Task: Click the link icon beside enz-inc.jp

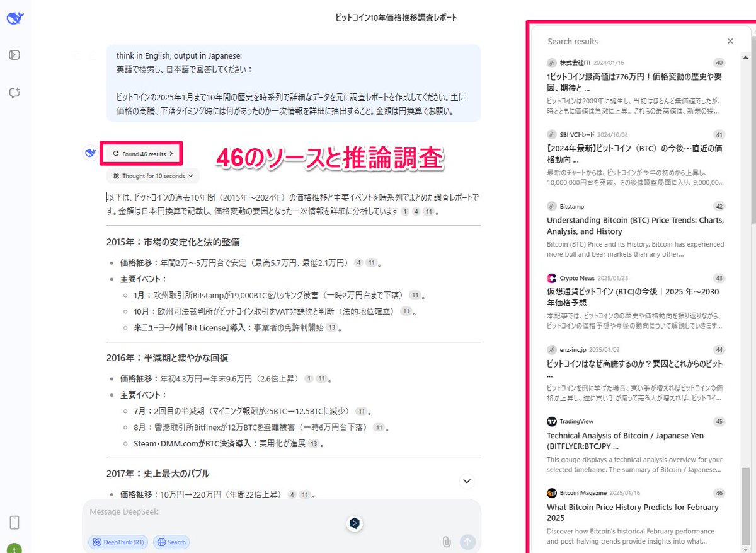Action: [x=552, y=349]
